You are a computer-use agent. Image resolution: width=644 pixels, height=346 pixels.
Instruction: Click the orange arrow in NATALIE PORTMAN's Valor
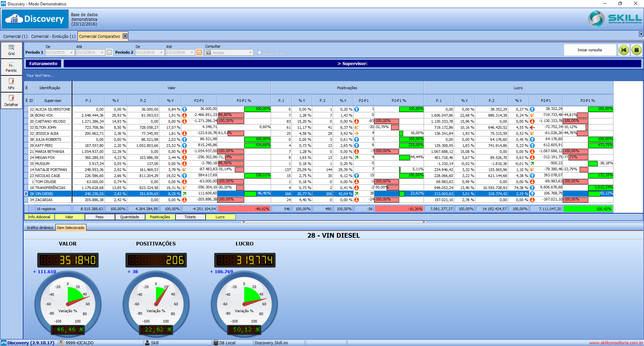(184, 170)
